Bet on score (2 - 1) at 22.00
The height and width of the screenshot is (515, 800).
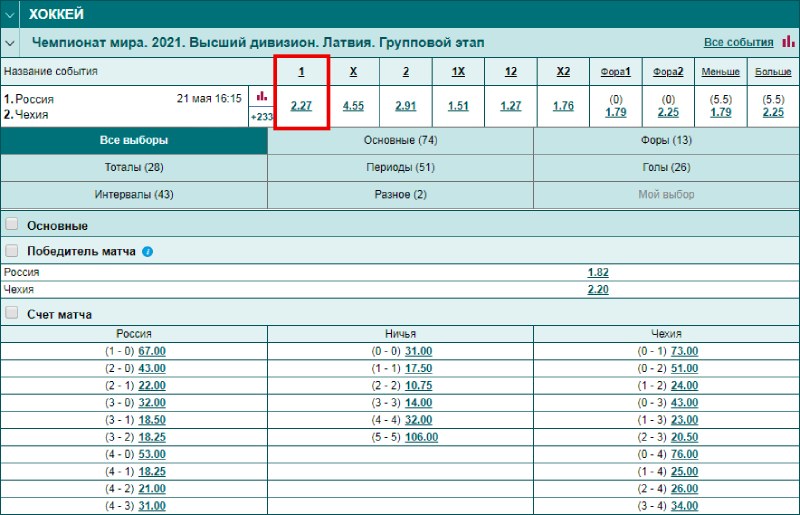point(152,385)
